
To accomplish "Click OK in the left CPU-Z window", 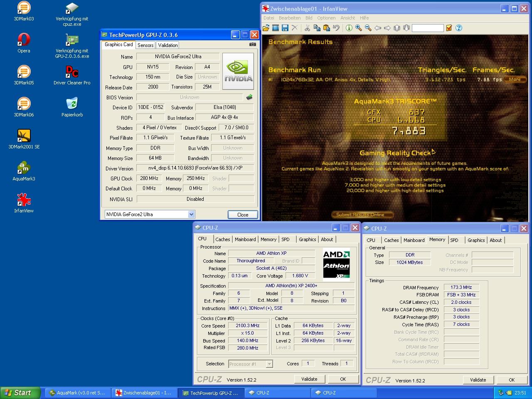I will [x=343, y=379].
